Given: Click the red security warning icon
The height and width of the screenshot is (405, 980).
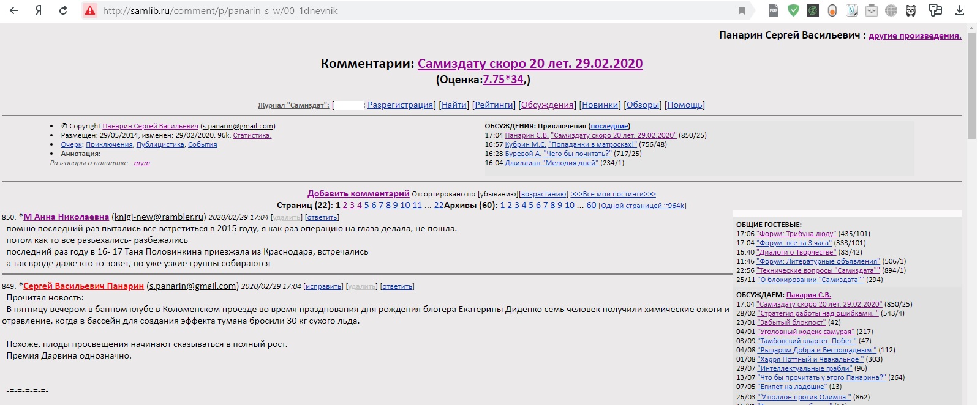Looking at the screenshot, I should click(90, 10).
